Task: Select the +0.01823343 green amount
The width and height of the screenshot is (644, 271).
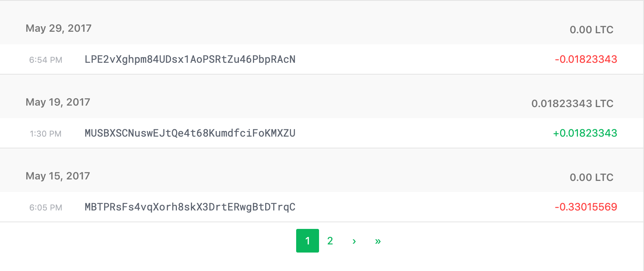Action: [x=586, y=133]
